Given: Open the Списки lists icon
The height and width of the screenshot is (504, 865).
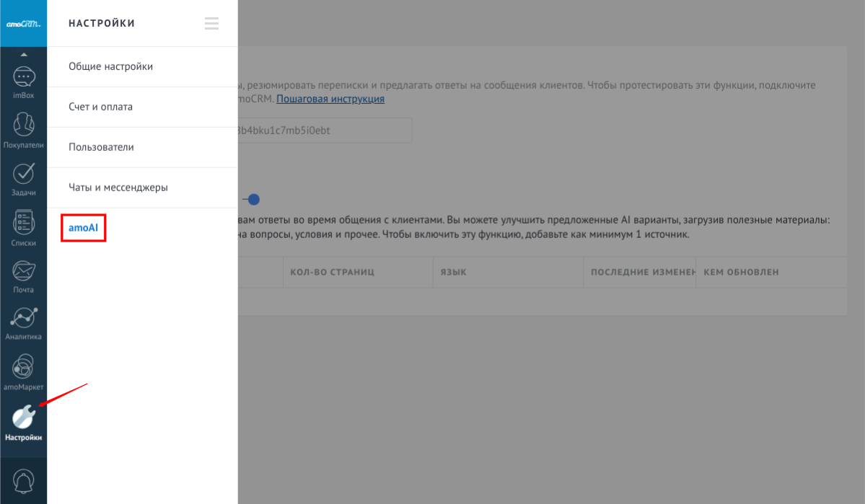Looking at the screenshot, I should 23,224.
